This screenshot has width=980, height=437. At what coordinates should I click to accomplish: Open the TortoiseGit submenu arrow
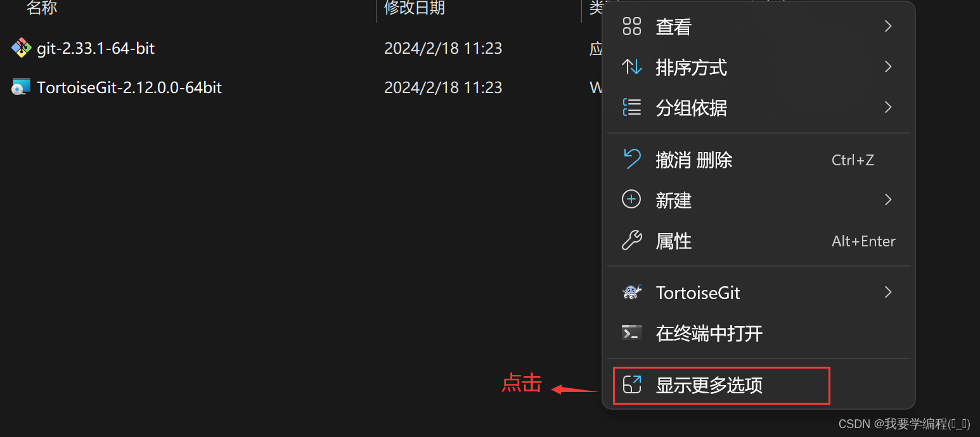(888, 292)
